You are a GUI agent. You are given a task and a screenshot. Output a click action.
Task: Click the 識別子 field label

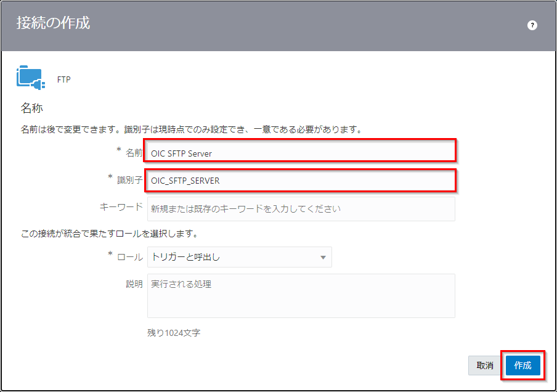[129, 180]
